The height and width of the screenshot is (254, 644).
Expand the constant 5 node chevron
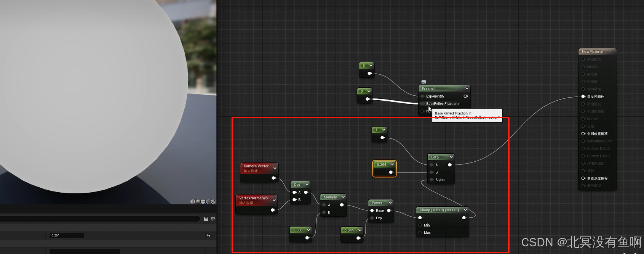[x=371, y=65]
